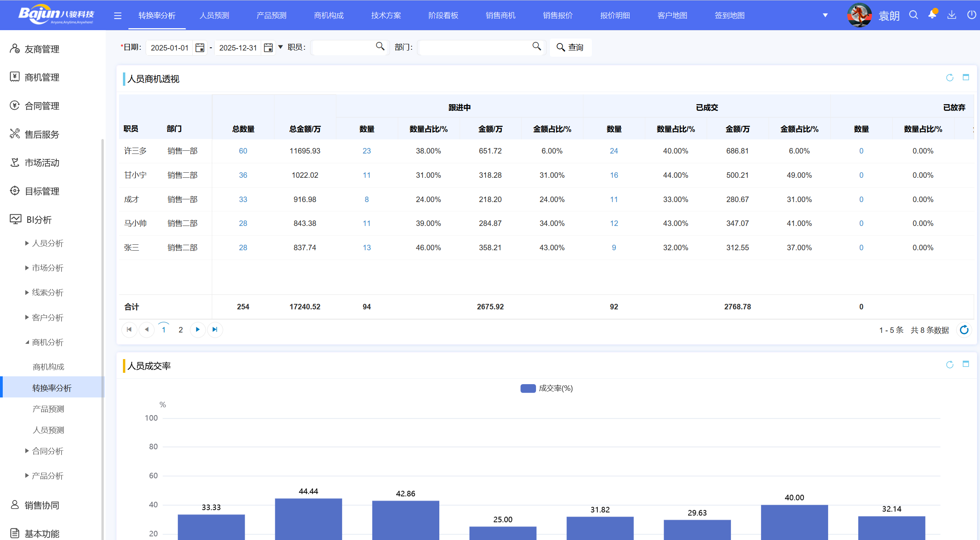980x540 pixels.
Task: Open the hamburger navigation menu
Action: 117,15
